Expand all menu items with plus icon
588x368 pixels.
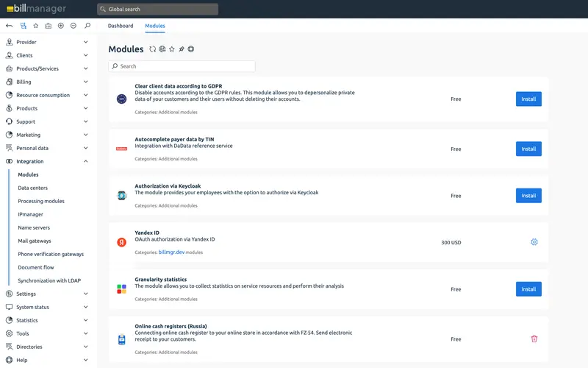coord(61,26)
